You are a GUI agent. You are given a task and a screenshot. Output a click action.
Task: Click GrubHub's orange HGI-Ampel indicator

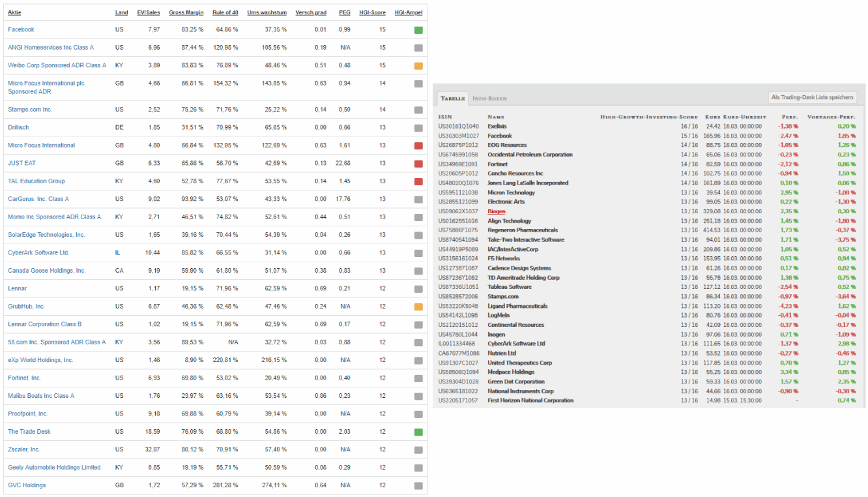click(418, 306)
